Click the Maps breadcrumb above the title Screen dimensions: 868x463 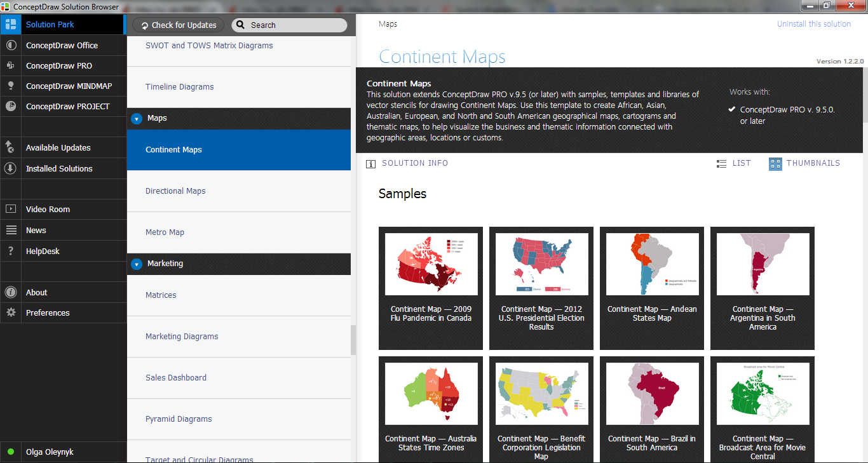coord(388,24)
